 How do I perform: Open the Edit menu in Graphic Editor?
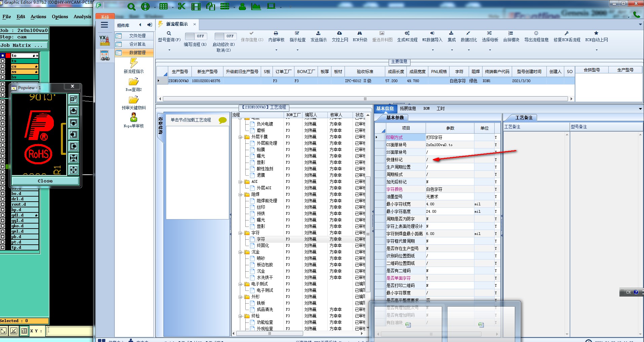(21, 16)
